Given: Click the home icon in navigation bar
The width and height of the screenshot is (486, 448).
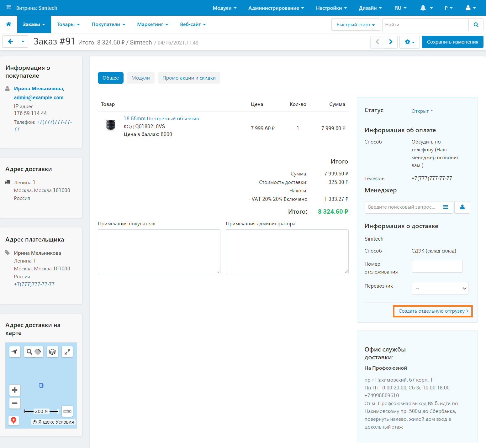Looking at the screenshot, I should tap(8, 24).
